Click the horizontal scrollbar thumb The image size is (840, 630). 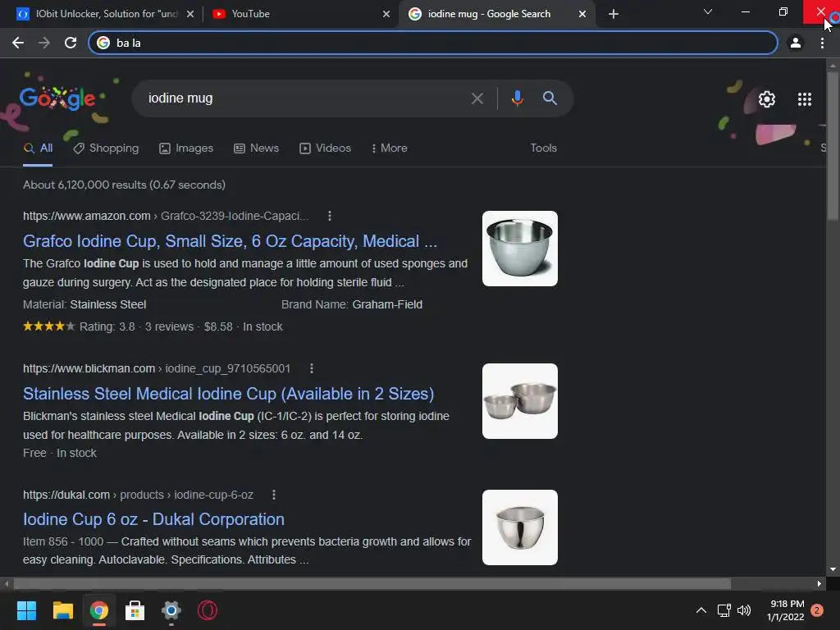tap(372, 584)
